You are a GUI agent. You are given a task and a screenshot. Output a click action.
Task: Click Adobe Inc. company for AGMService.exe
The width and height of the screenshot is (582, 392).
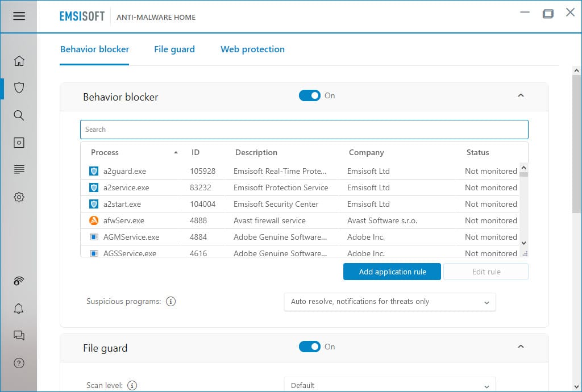pos(366,237)
